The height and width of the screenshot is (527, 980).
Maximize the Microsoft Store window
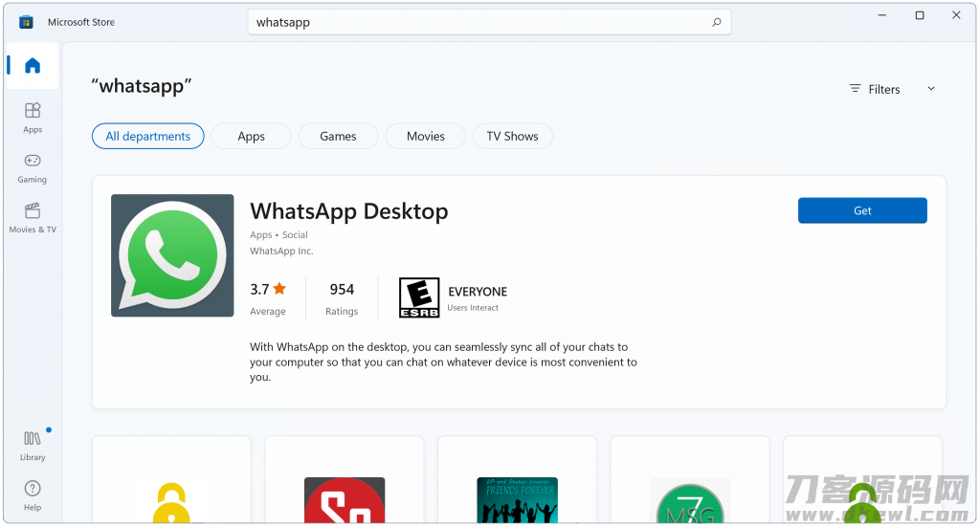[920, 15]
